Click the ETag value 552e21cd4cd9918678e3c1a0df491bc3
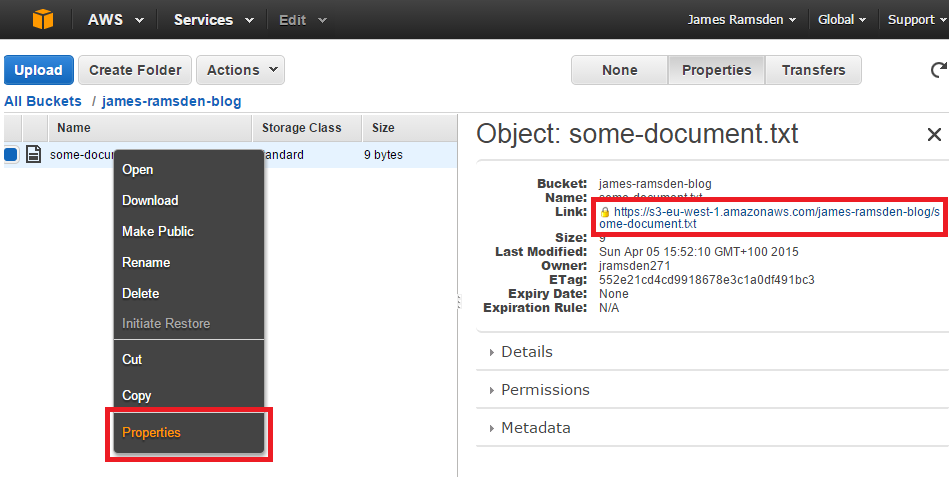The image size is (949, 477). [x=707, y=280]
